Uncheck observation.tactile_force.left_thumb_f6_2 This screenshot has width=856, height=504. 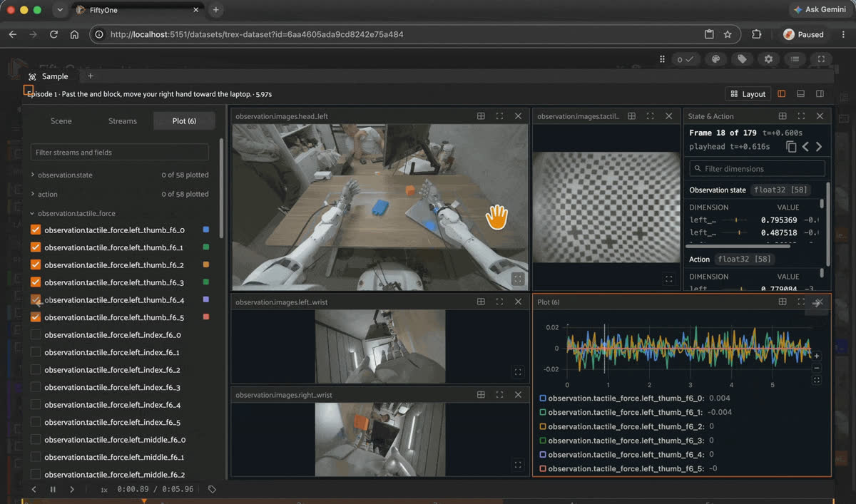click(36, 264)
